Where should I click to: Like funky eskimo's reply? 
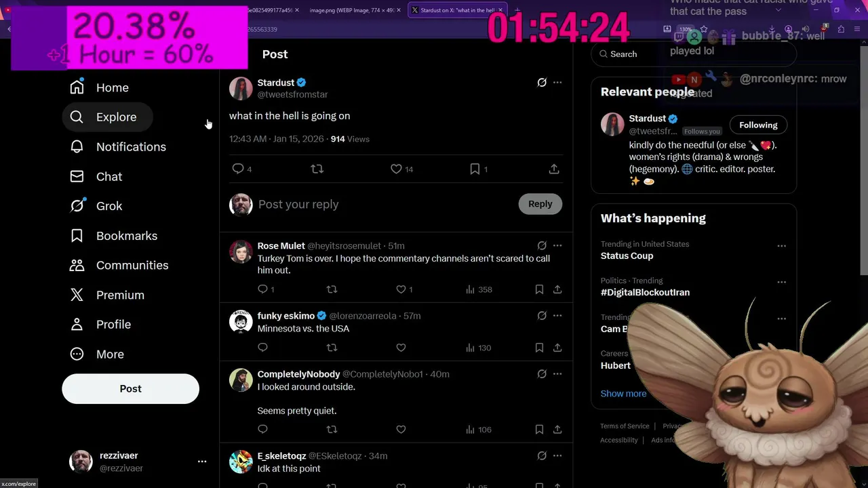click(401, 348)
